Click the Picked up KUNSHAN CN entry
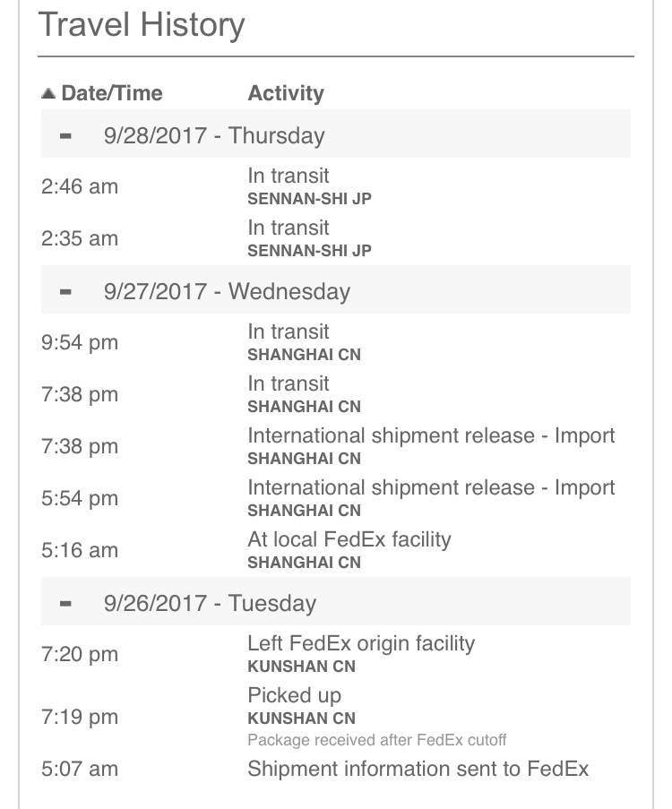The width and height of the screenshot is (672, 809). tap(336, 717)
